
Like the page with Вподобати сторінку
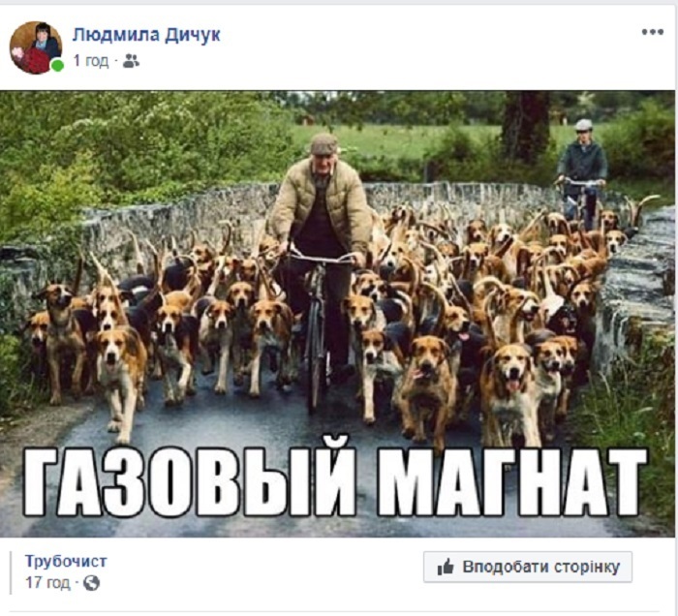(x=528, y=567)
